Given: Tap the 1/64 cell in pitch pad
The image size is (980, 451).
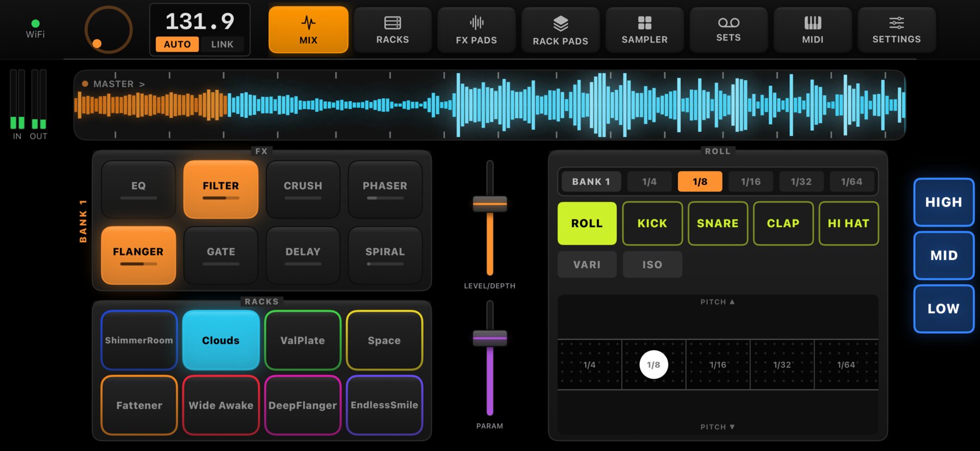Looking at the screenshot, I should 846,365.
